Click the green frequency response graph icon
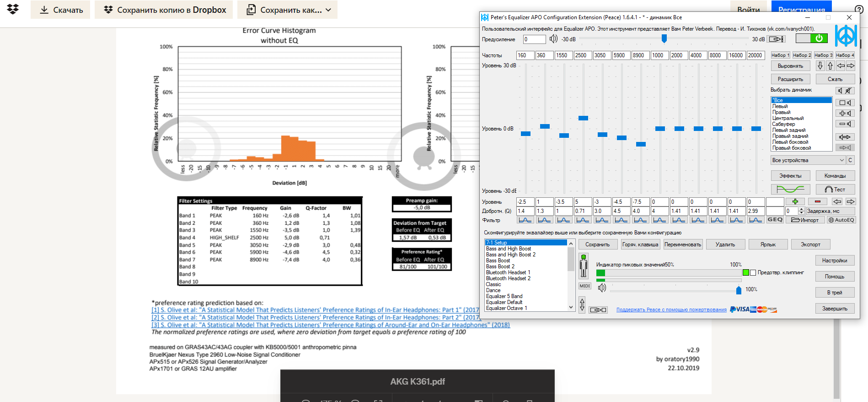The image size is (868, 402). point(790,189)
